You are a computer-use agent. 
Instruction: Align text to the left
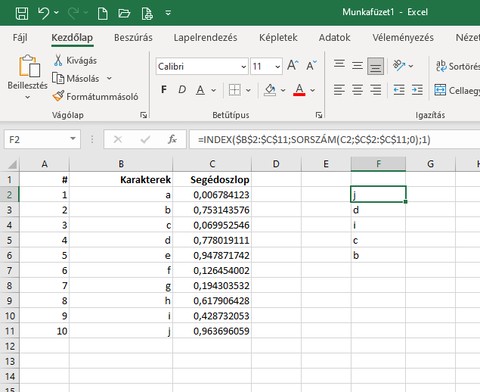coord(339,90)
